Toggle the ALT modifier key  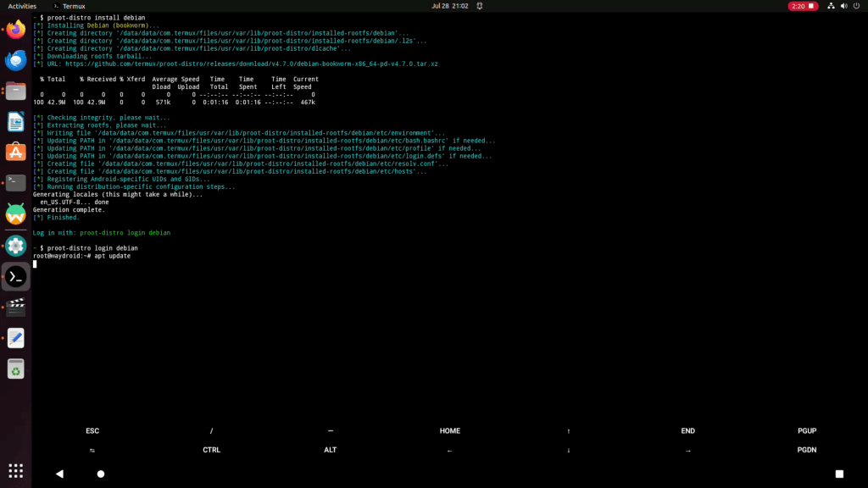click(x=331, y=450)
